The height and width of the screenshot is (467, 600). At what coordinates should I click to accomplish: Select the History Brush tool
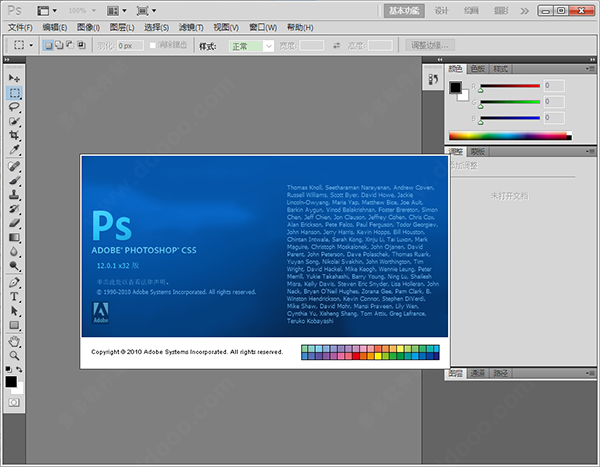pos(14,209)
